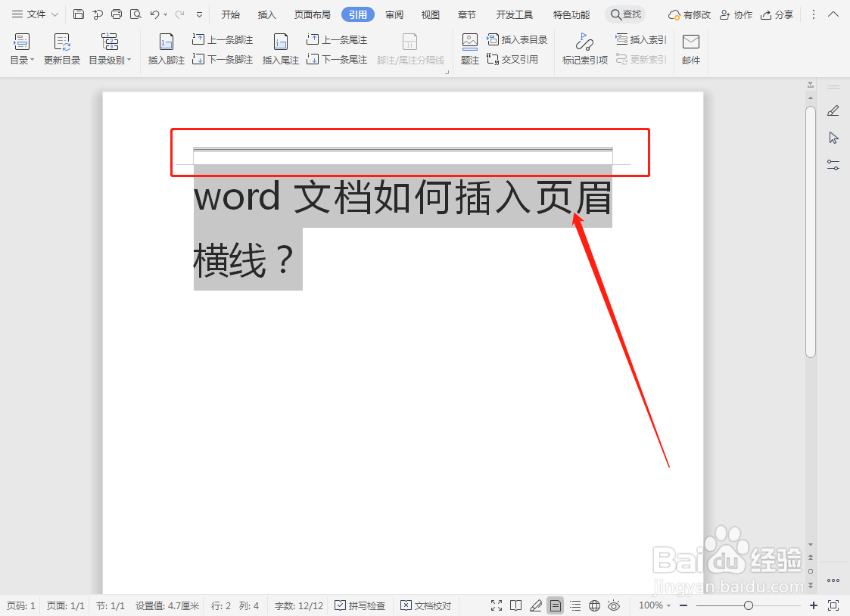Image resolution: width=850 pixels, height=616 pixels.
Task: Click the redo icon
Action: tap(179, 14)
